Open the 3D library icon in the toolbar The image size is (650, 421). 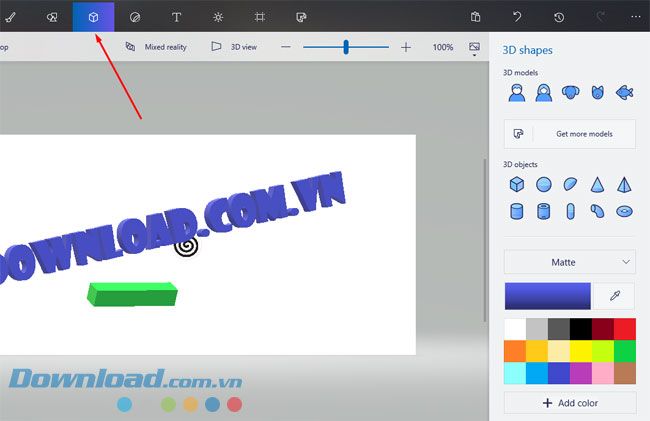click(x=301, y=17)
